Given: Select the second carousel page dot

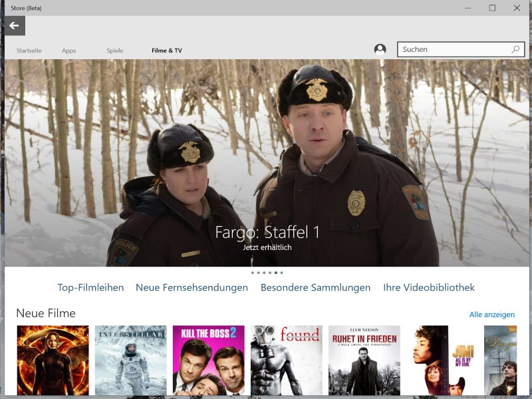Looking at the screenshot, I should [258, 273].
